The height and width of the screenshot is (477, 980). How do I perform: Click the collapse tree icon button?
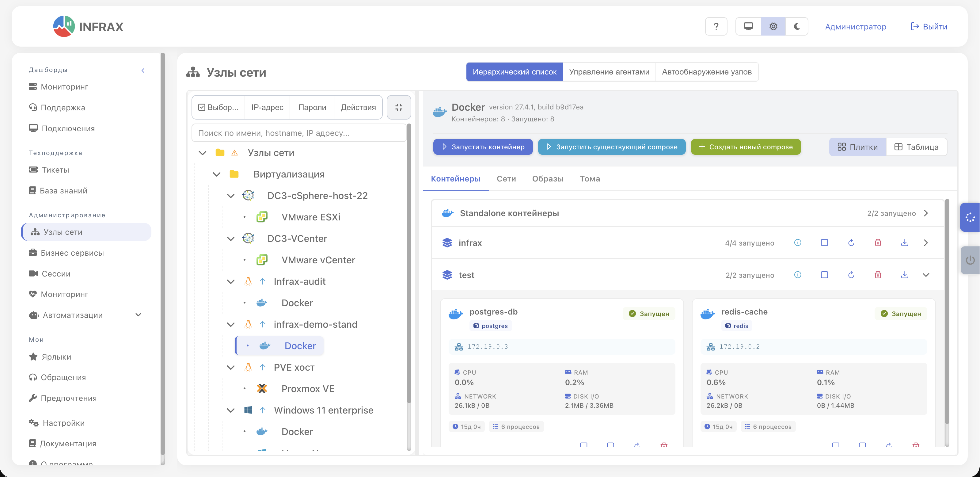pos(398,107)
